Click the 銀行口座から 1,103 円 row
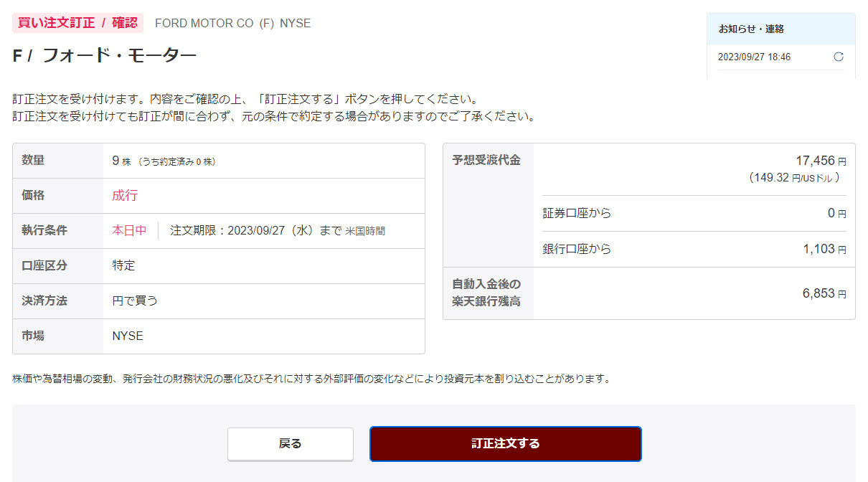Image resolution: width=868 pixels, height=482 pixels. (x=694, y=249)
